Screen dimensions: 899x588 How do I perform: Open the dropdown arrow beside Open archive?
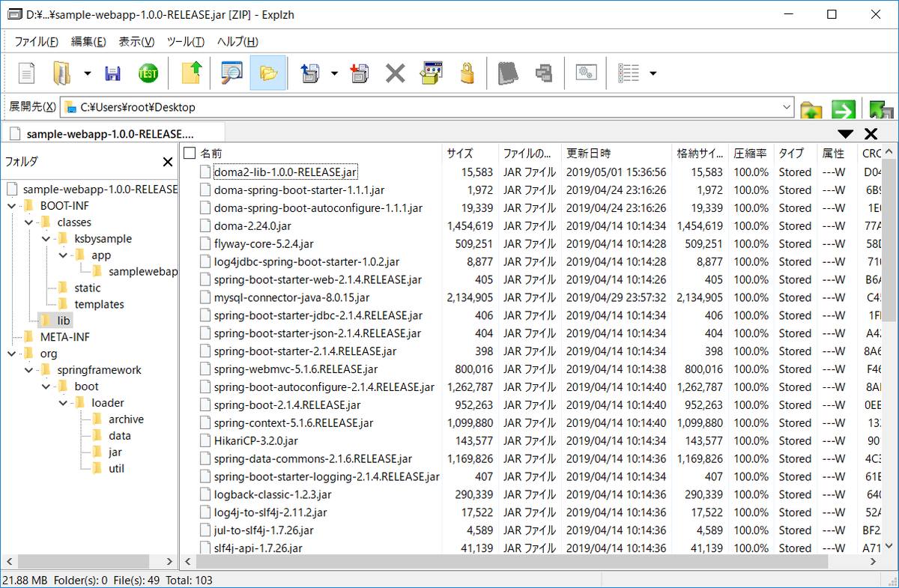[88, 73]
